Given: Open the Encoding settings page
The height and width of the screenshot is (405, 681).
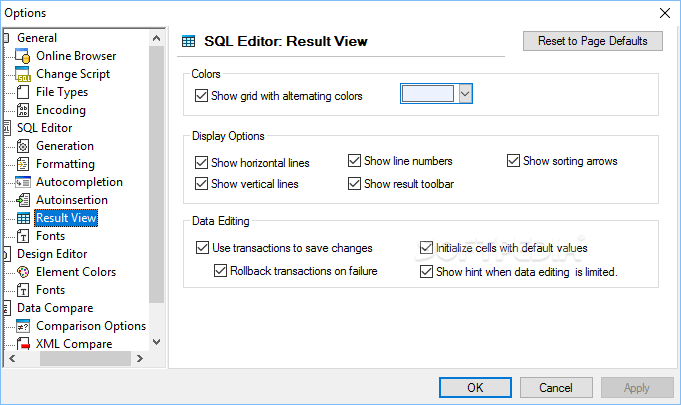Looking at the screenshot, I should click(61, 110).
